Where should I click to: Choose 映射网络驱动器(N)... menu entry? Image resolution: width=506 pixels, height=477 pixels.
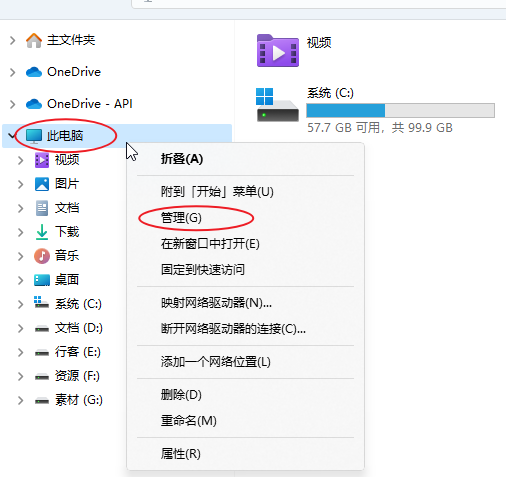click(216, 303)
